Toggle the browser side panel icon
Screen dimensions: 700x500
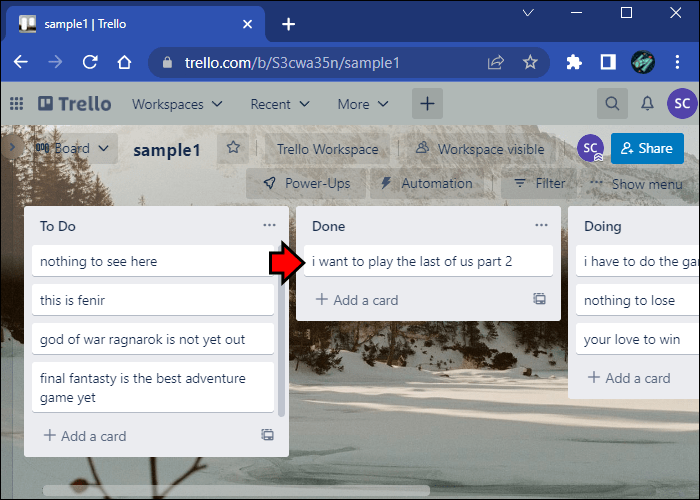point(608,62)
